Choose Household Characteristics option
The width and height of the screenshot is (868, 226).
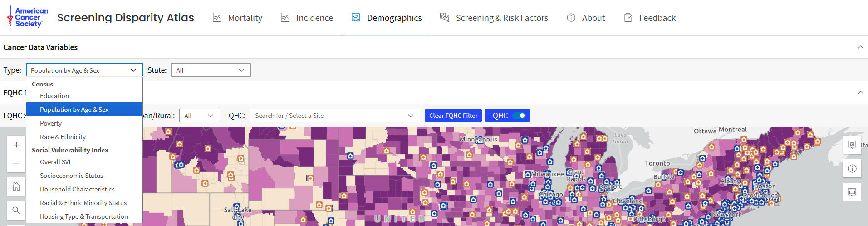coord(84,189)
